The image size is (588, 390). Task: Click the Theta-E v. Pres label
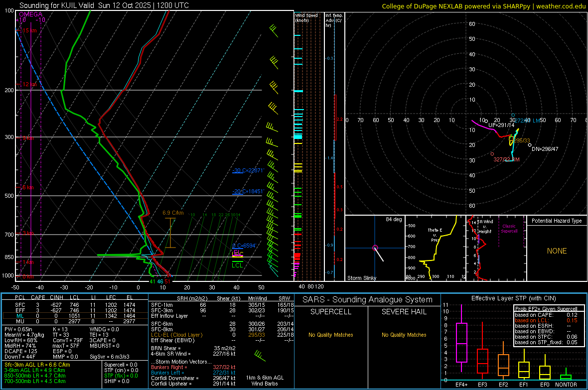pyautogui.click(x=435, y=235)
